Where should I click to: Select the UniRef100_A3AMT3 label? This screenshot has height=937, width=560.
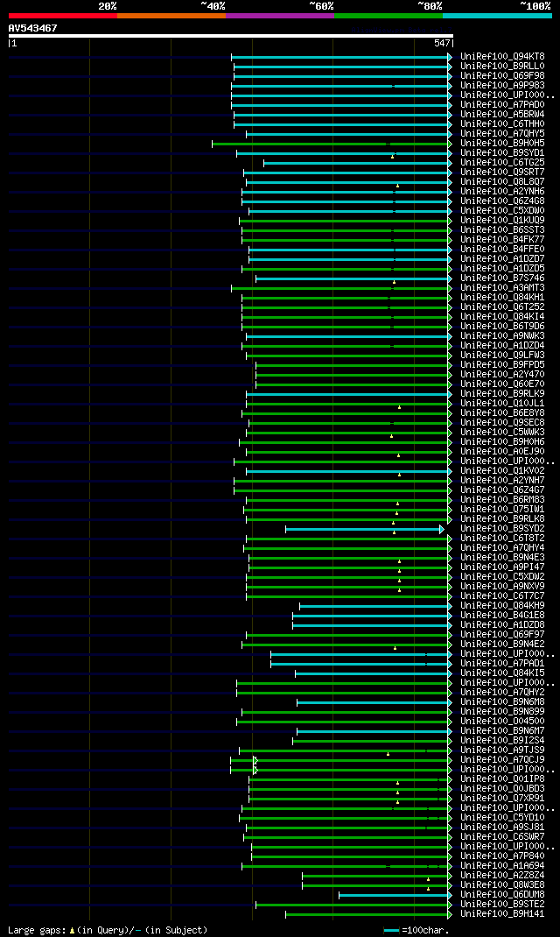pos(502,287)
